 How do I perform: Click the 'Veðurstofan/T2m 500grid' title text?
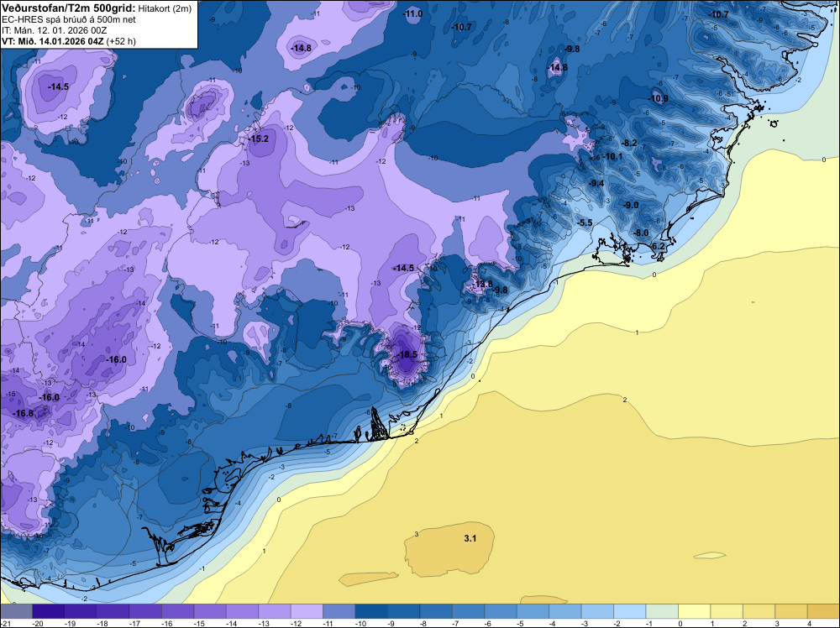point(69,7)
